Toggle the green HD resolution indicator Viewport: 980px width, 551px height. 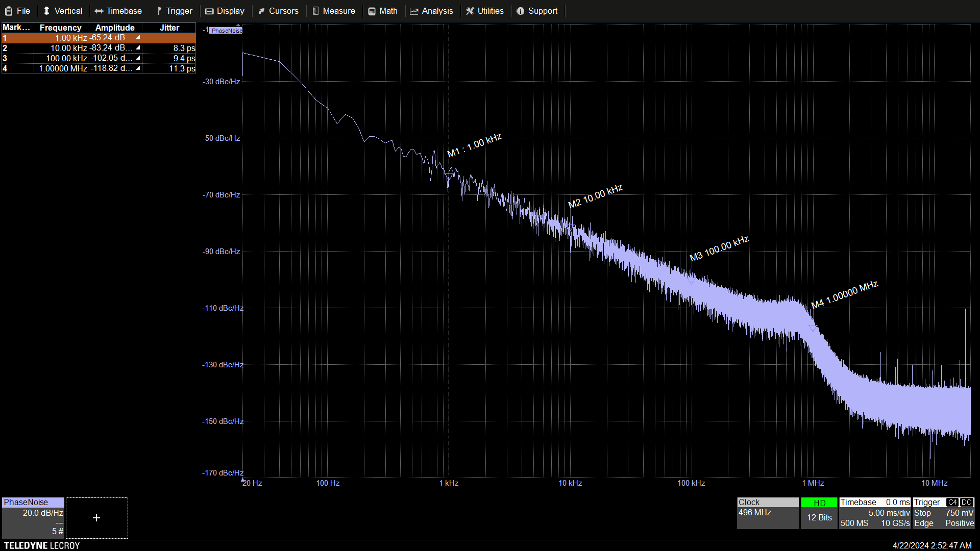819,503
